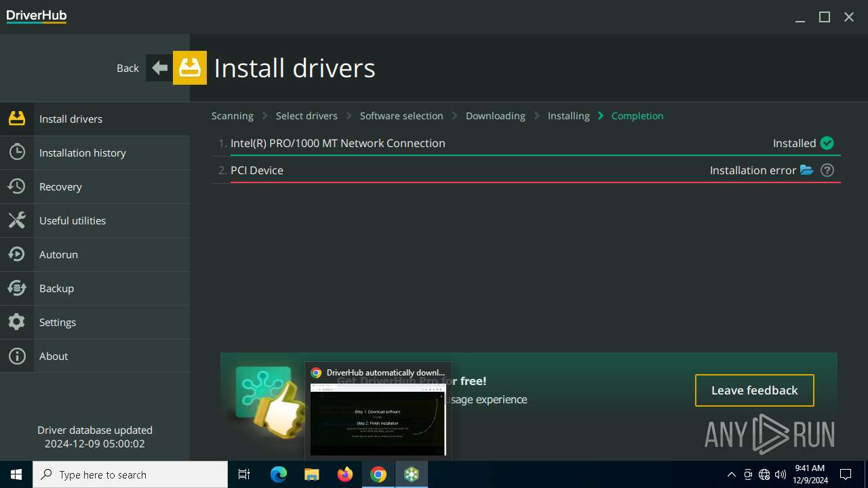Screen dimensions: 868x488
Task: Click the Select drivers breadcrumb step
Action: (x=307, y=116)
